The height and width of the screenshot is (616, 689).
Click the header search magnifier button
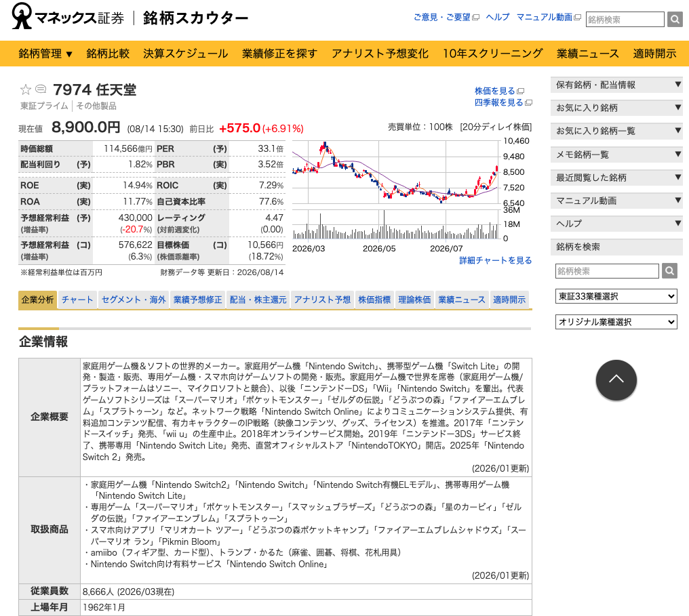pos(675,20)
